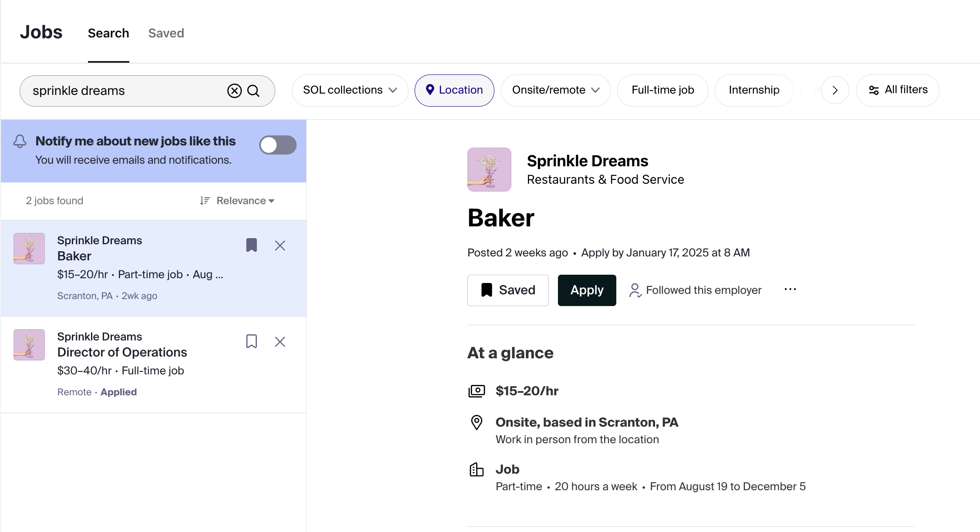Click the Director of Operations card logo
This screenshot has height=532, width=980.
(x=29, y=345)
